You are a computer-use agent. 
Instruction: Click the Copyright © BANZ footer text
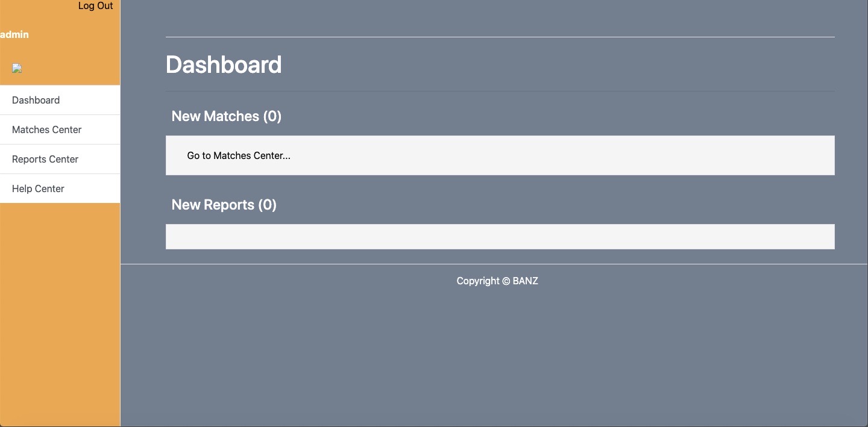tap(497, 281)
